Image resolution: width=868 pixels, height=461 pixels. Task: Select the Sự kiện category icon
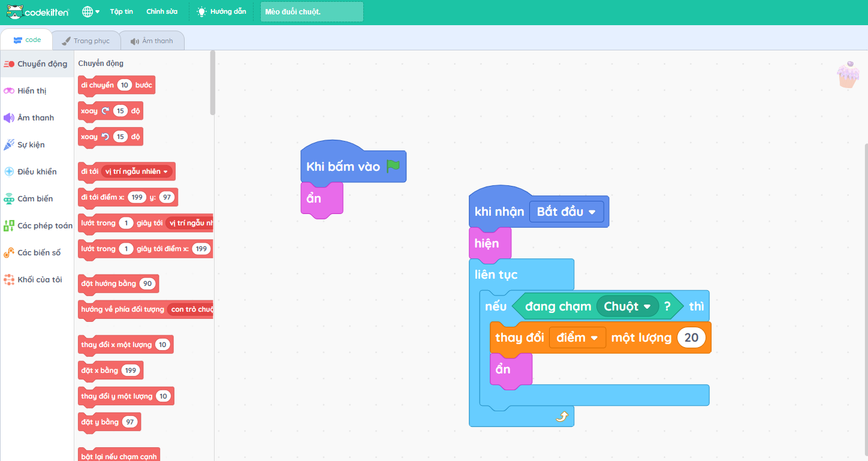9,145
